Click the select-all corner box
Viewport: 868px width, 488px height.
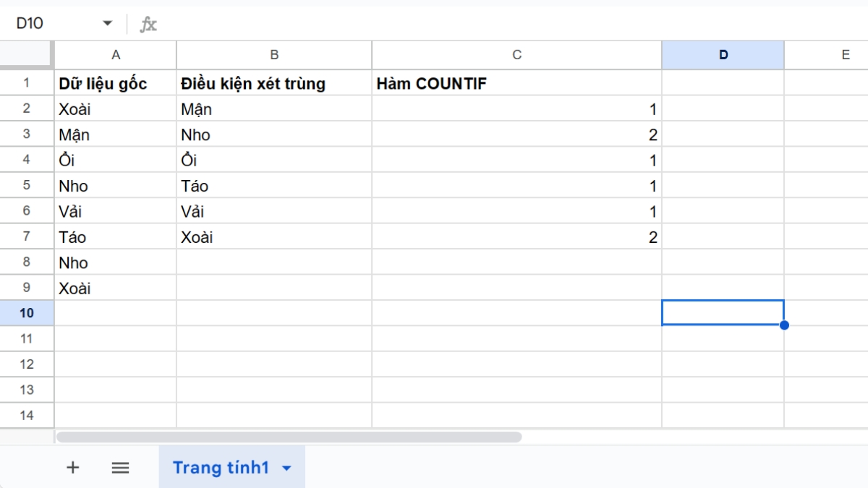tap(27, 55)
